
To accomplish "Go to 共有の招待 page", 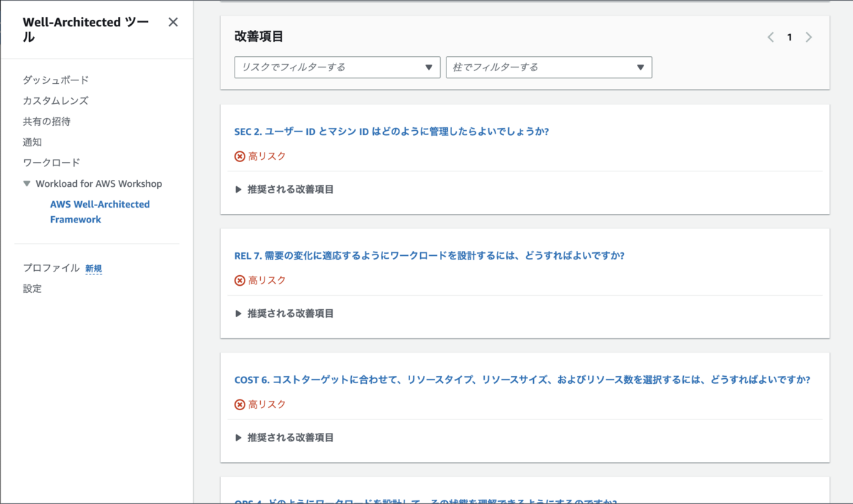I will click(46, 122).
